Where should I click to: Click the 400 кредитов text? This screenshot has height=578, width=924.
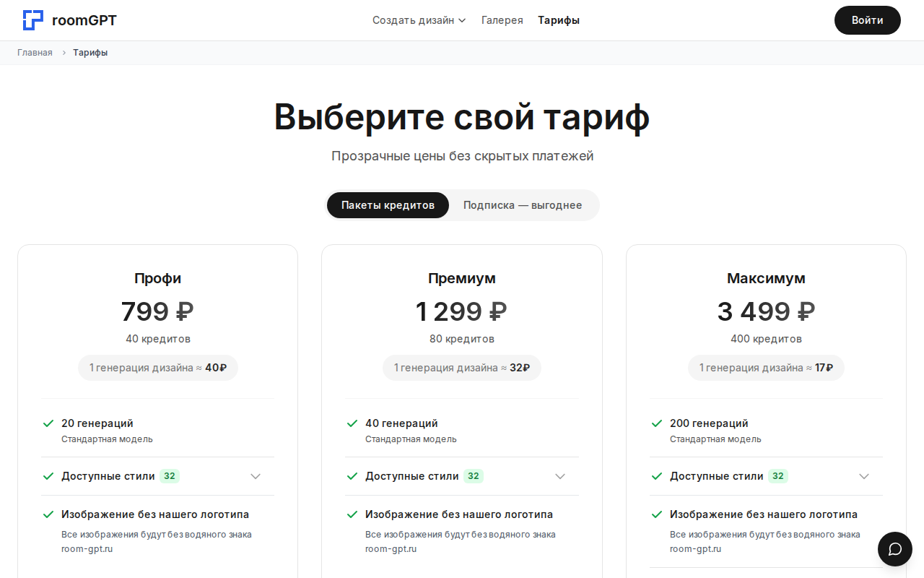pos(766,339)
